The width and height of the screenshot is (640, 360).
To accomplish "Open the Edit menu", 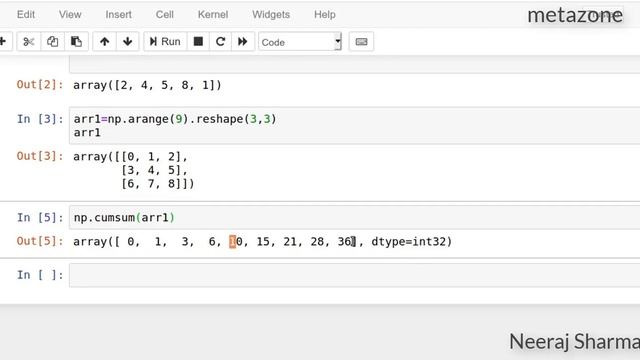I will (26, 15).
